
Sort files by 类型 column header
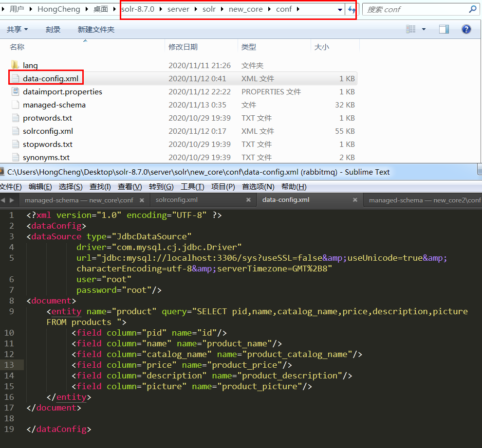point(249,47)
